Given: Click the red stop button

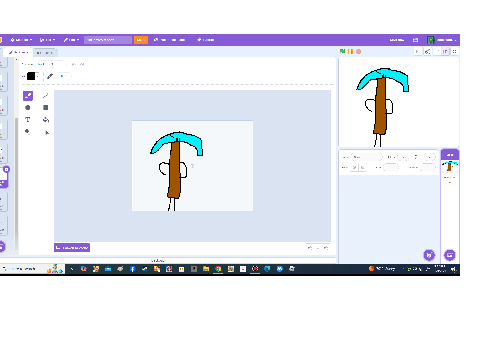Looking at the screenshot, I should click(359, 51).
